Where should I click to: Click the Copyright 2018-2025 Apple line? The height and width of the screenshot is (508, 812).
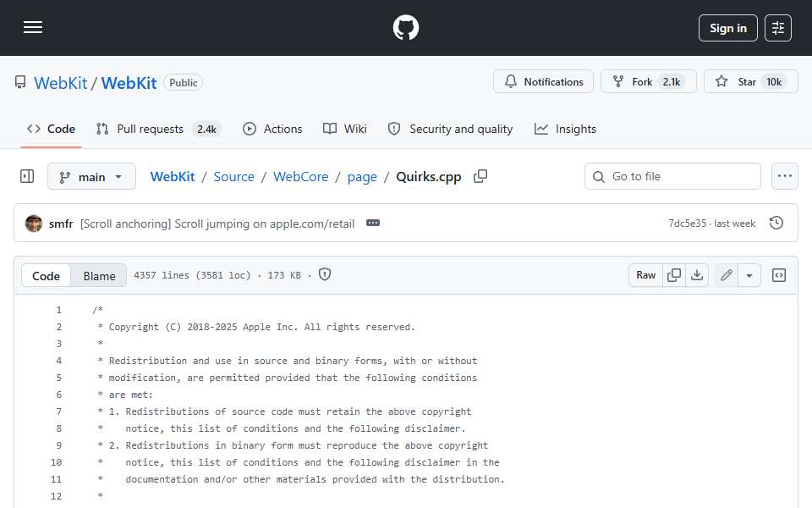256,327
